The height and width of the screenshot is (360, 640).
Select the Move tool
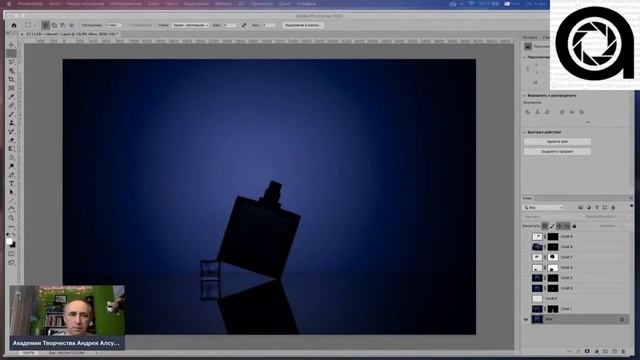point(11,45)
